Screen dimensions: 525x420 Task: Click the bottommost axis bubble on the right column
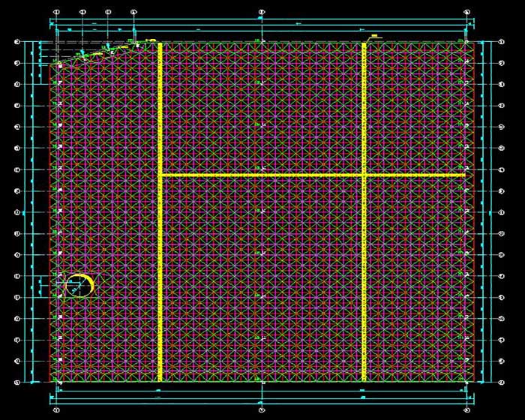click(x=501, y=382)
